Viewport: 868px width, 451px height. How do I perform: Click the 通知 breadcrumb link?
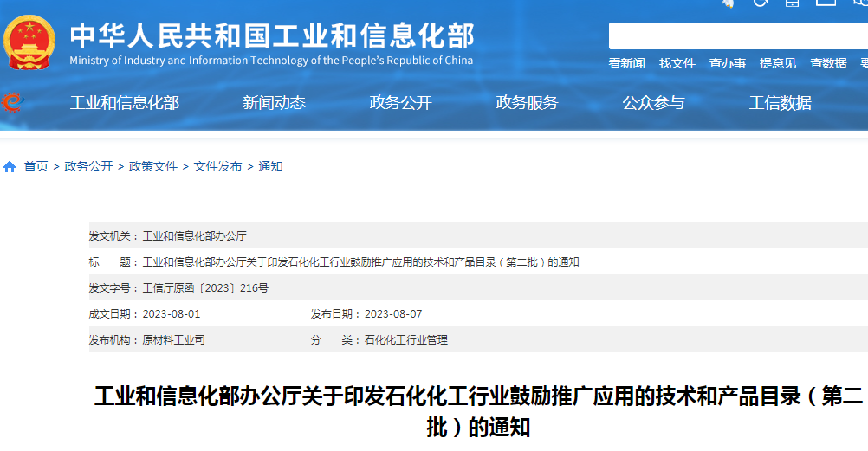(x=271, y=166)
